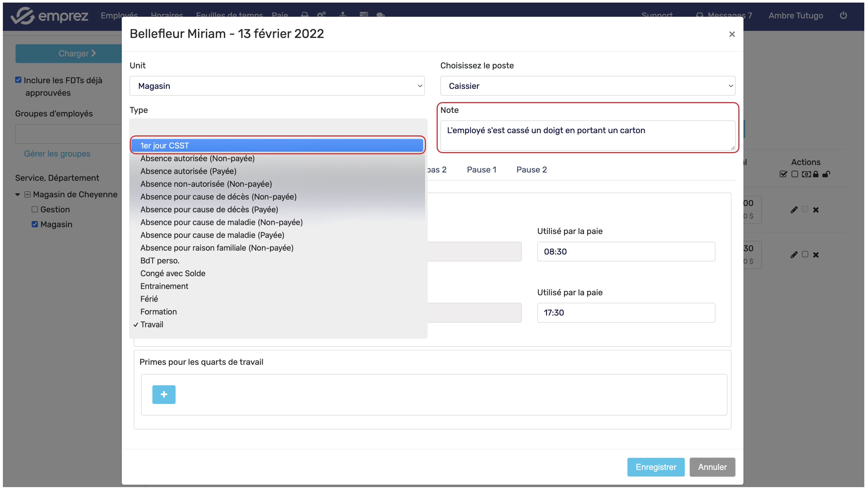Click the lock icon under Actions
868x492 pixels.
click(x=816, y=174)
